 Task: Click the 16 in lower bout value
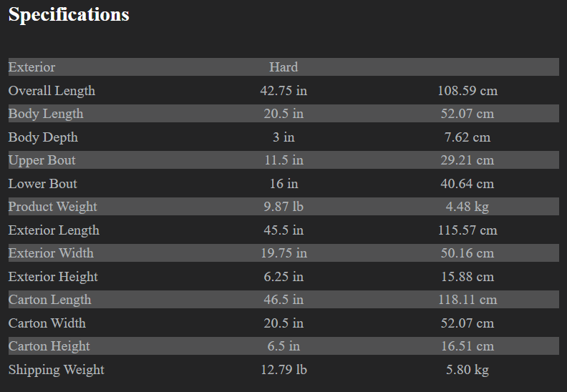pos(283,184)
